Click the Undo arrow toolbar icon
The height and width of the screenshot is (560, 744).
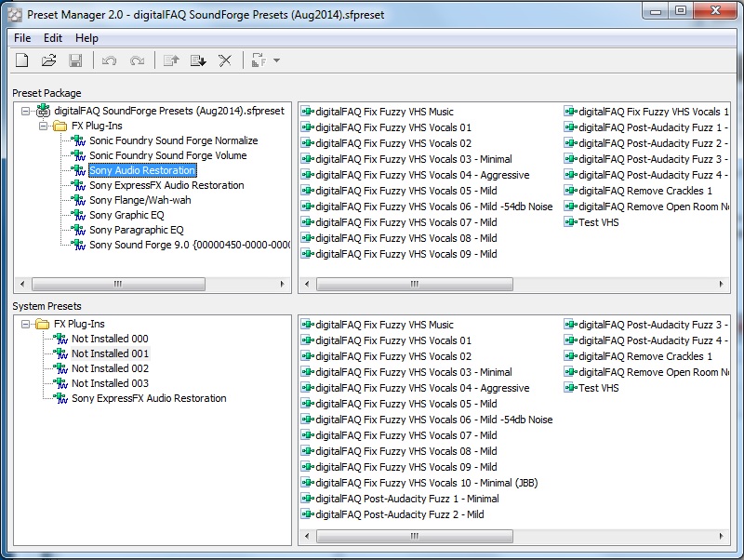click(109, 60)
